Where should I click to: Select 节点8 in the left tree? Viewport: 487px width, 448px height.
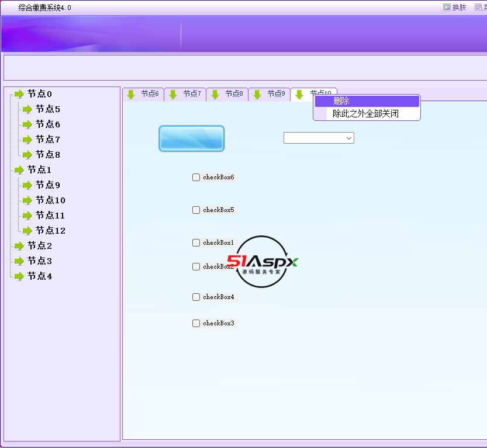[48, 155]
